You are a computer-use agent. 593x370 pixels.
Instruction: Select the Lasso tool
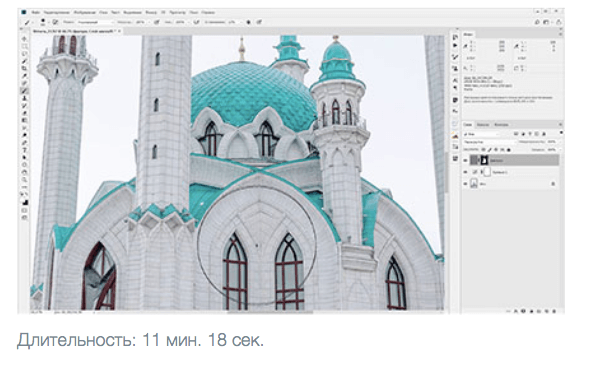point(25,54)
